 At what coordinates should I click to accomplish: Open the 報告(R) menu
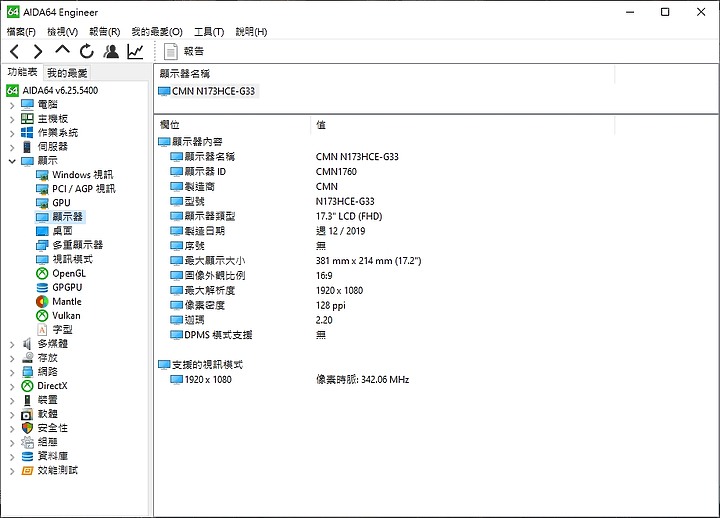[105, 32]
